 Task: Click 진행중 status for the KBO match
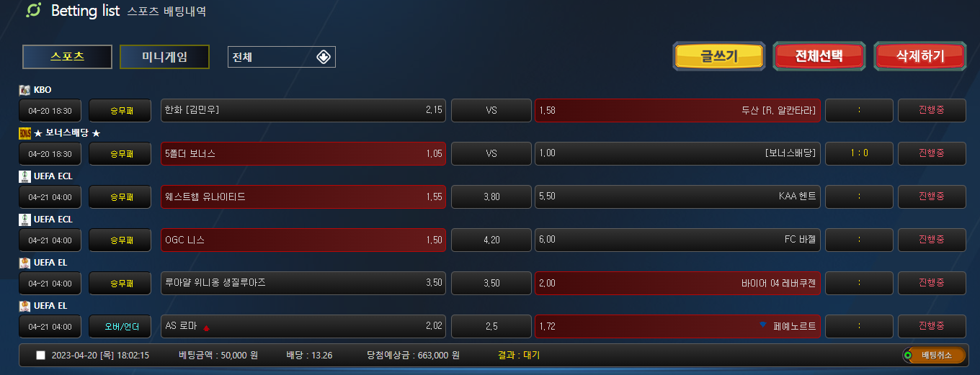932,110
